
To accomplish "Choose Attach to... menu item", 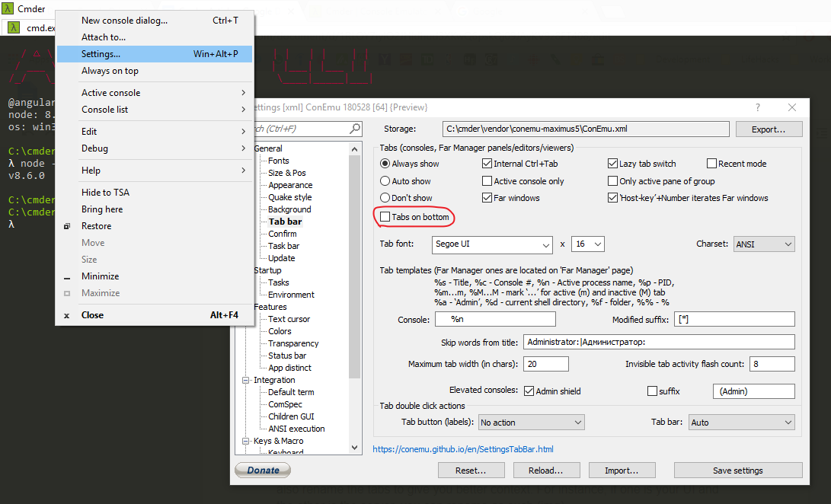I will 155,37.
